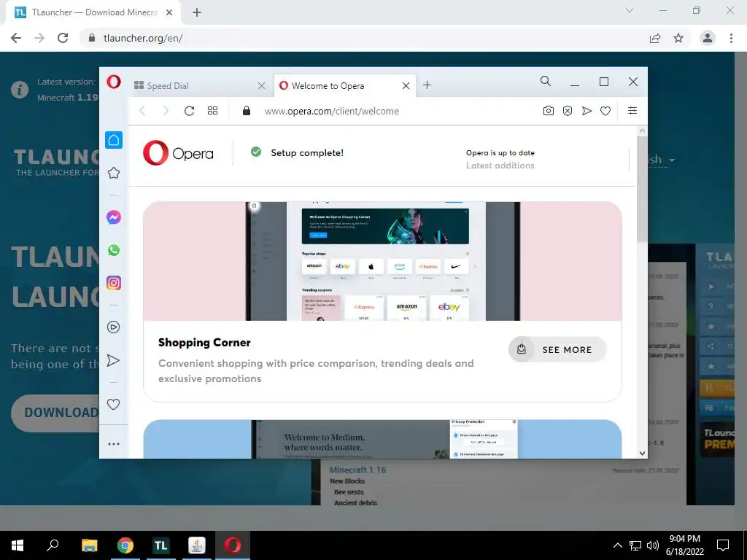This screenshot has height=560, width=747.
Task: Open the Windows Start menu
Action: (18, 545)
